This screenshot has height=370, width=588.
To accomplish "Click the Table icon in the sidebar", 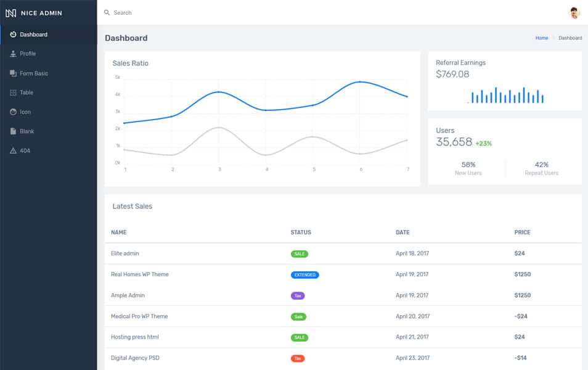I will 14,92.
